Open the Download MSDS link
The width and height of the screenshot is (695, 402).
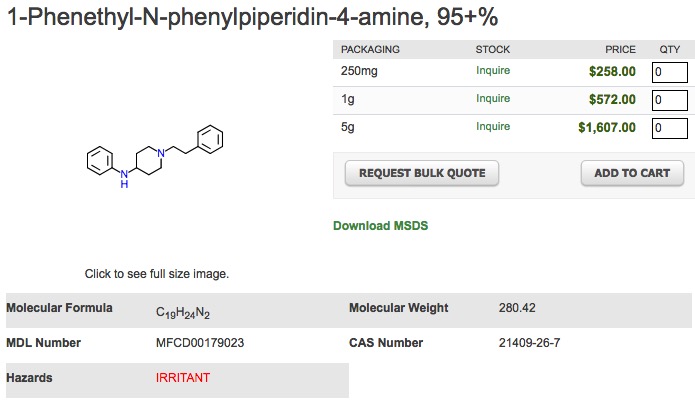click(380, 226)
